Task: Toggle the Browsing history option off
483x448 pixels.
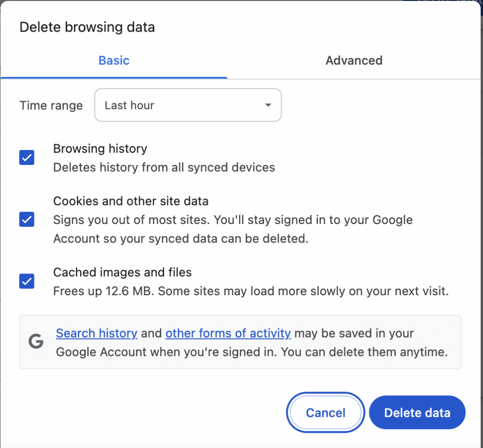Action: tap(26, 158)
